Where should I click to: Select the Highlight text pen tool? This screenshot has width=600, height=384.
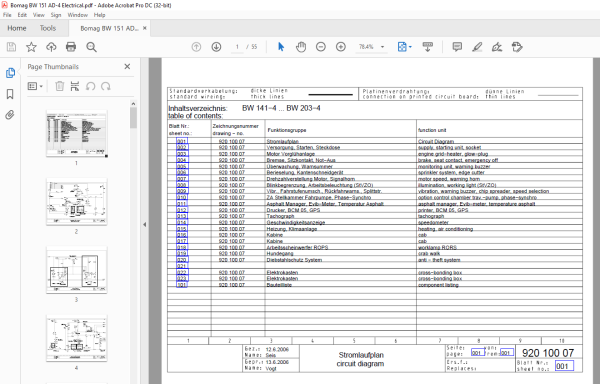point(477,47)
